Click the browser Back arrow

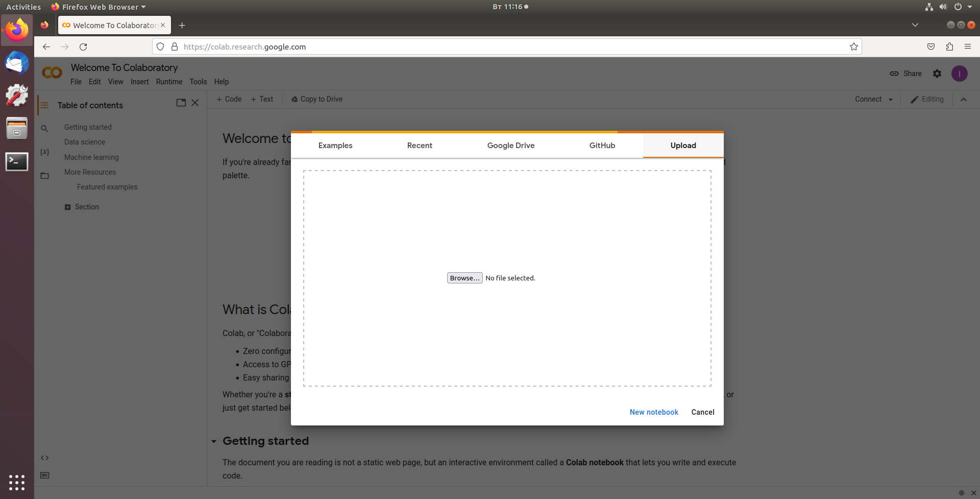pyautogui.click(x=46, y=46)
